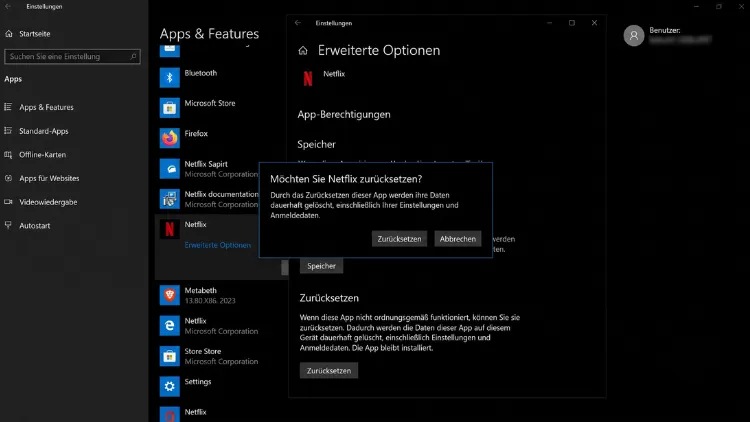Click the Benutzer account avatar
Viewport: 750px width, 422px height.
(634, 35)
